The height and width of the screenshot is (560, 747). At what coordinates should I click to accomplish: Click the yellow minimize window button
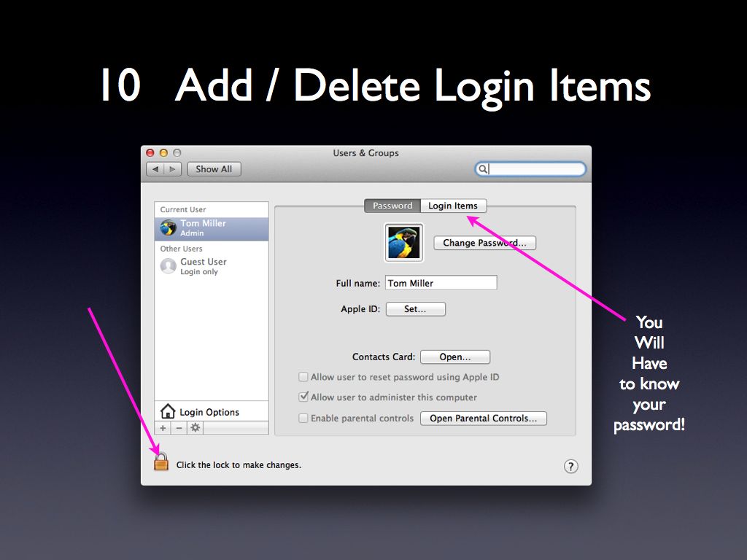click(163, 153)
